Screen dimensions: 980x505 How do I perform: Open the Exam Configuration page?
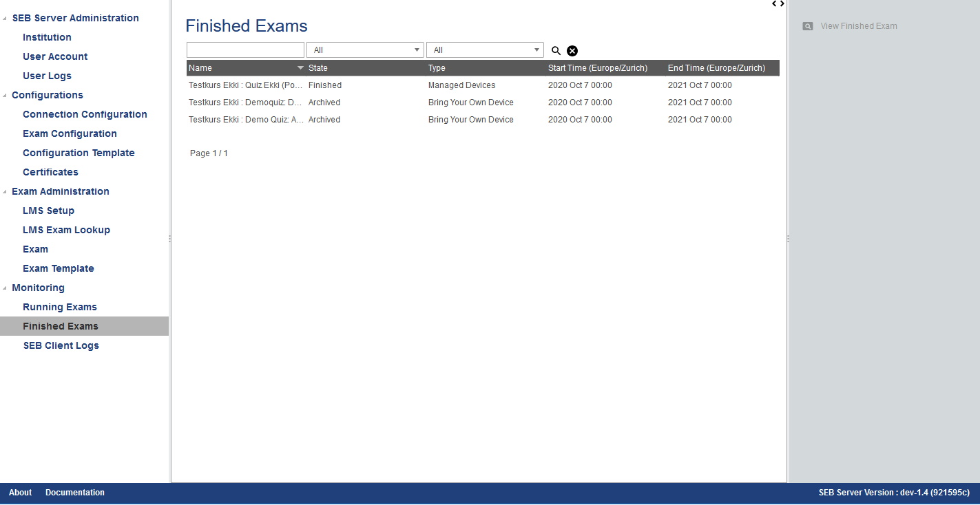coord(70,133)
